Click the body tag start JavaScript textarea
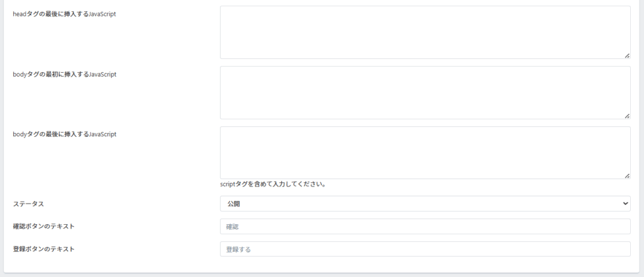Viewport: 644px width, 277px height. click(425, 92)
